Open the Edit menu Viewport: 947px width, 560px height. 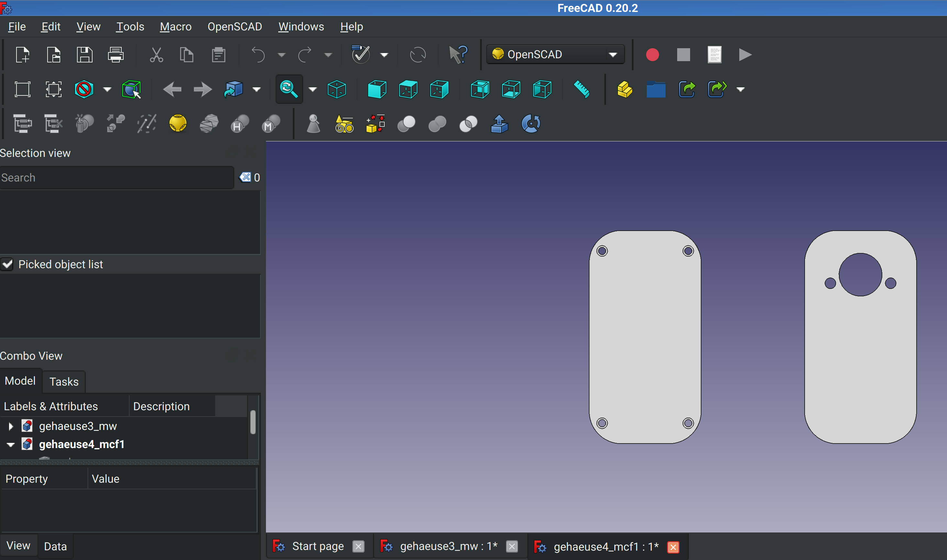[51, 27]
